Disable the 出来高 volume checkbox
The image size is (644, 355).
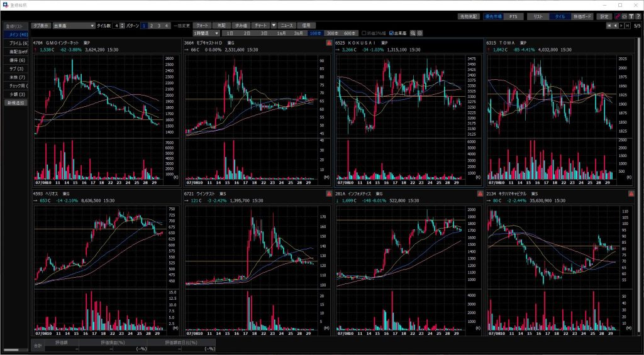pos(392,33)
